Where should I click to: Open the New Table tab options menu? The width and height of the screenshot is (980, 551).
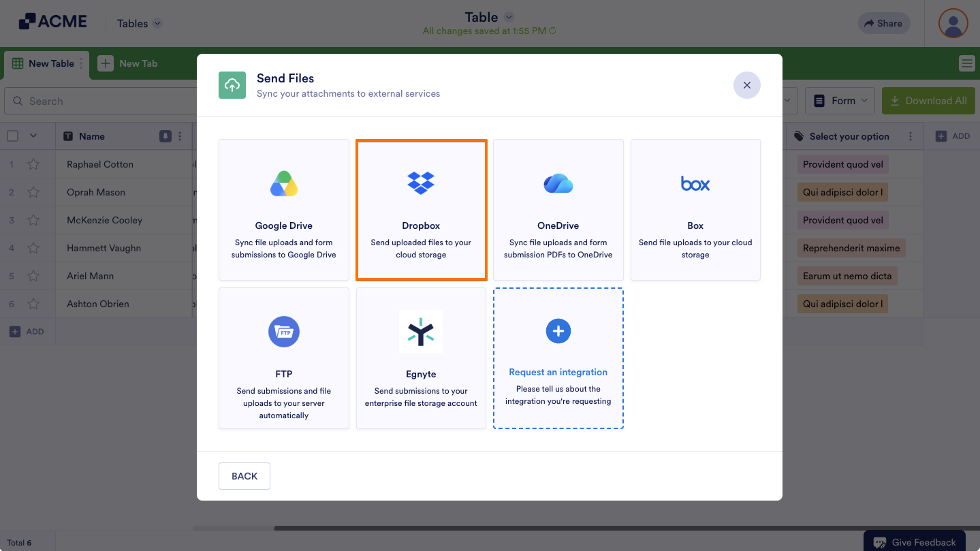point(81,63)
